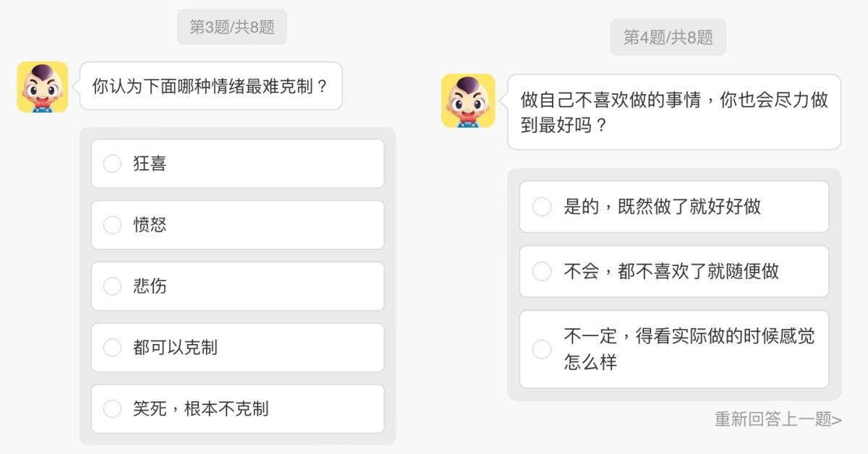Click the 是的，既然做了就好好做 answer text
Viewport: 868px width, 454px height.
pos(662,207)
